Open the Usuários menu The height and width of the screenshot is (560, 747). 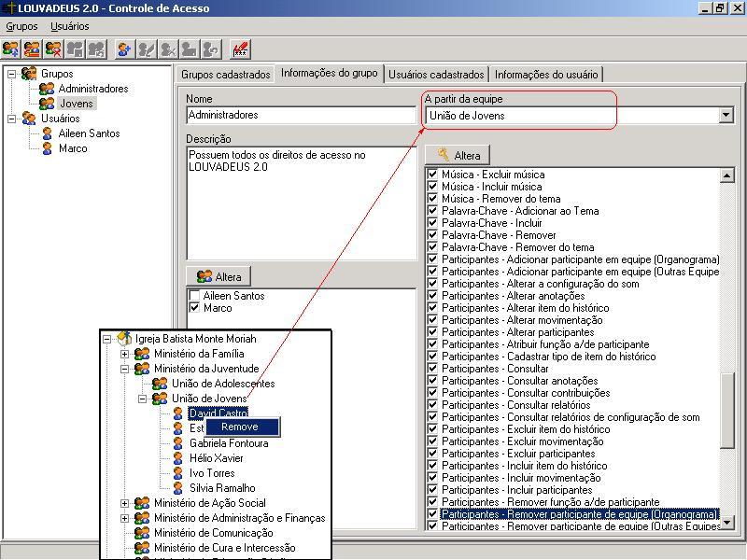click(x=69, y=26)
